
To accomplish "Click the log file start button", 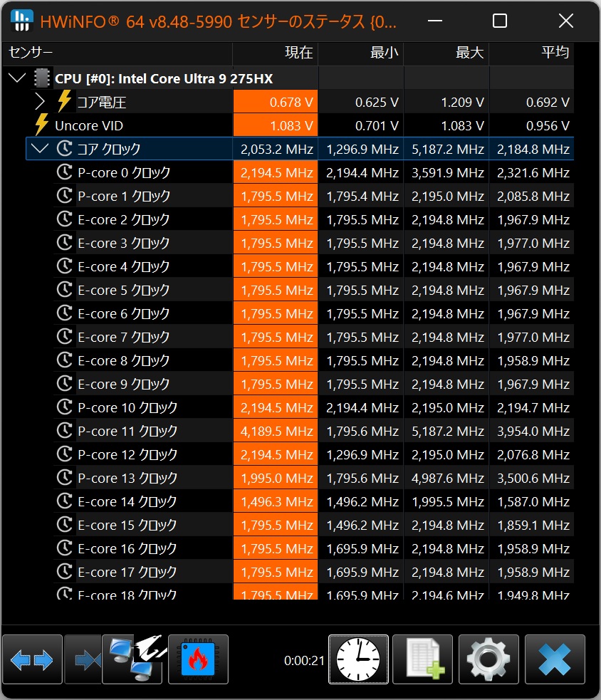I will [423, 659].
